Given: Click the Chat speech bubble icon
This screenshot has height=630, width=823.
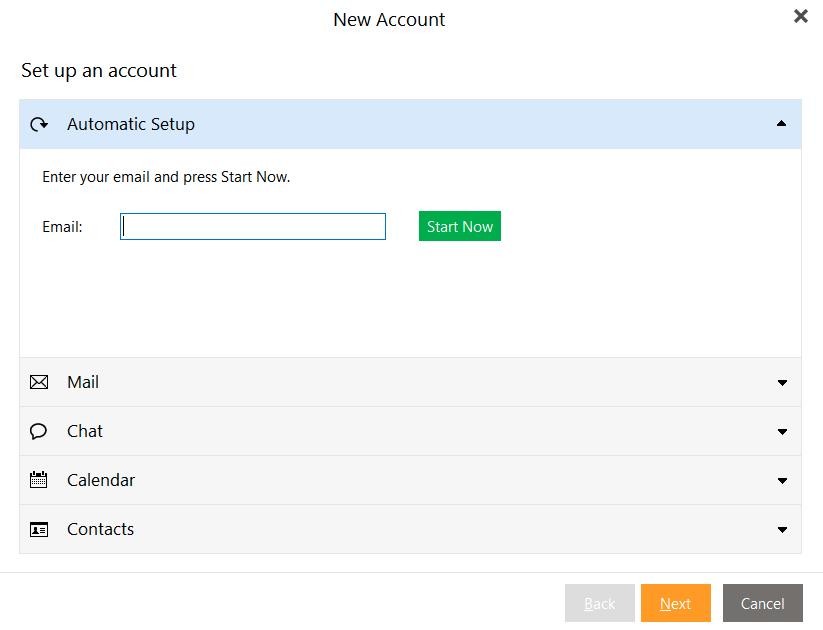Looking at the screenshot, I should pos(38,431).
